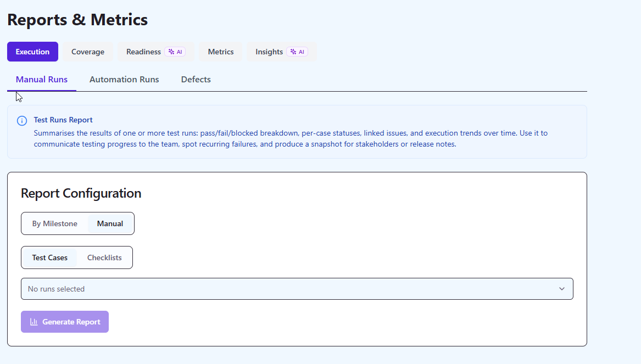Click the info icon beside Test Runs Report
The image size is (641, 364).
point(22,121)
